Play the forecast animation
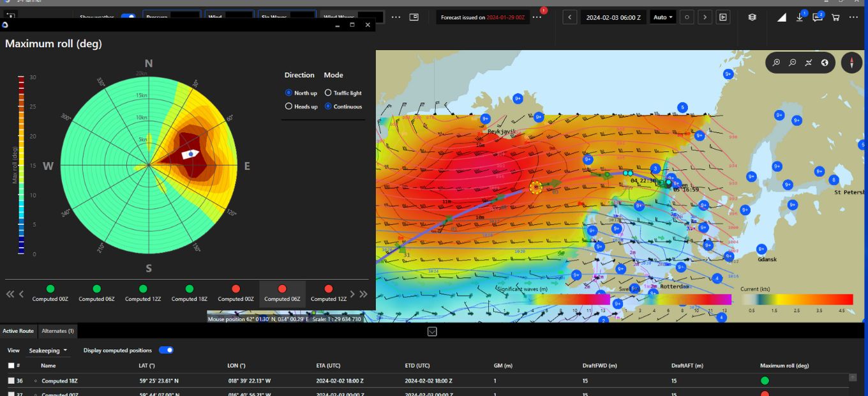Screen dimensions: 868x396 (722, 17)
